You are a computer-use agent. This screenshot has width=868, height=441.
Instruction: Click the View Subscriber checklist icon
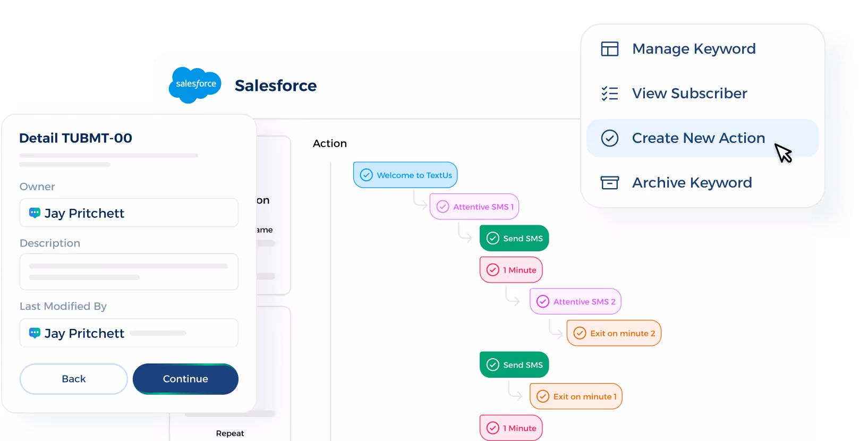(x=609, y=94)
